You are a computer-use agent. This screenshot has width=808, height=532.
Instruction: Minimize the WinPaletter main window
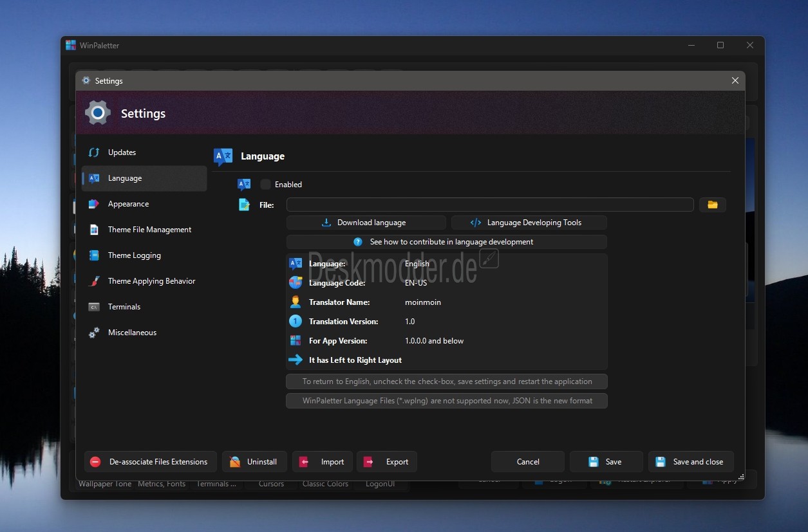point(691,45)
